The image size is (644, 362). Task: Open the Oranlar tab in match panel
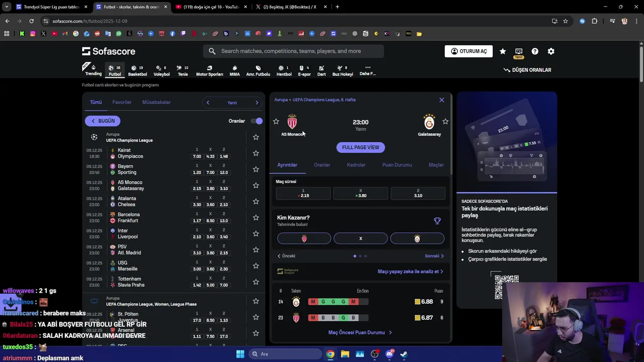322,165
